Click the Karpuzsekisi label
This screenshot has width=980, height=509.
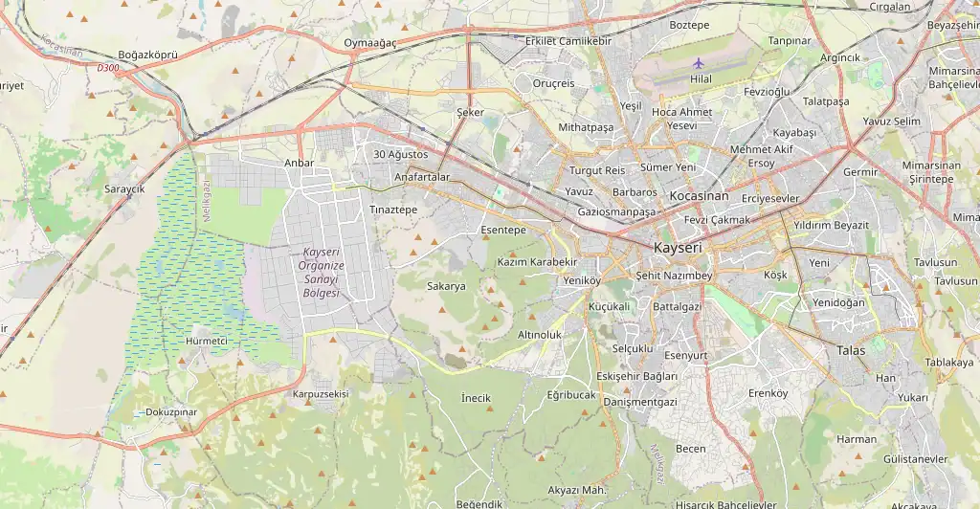[321, 394]
